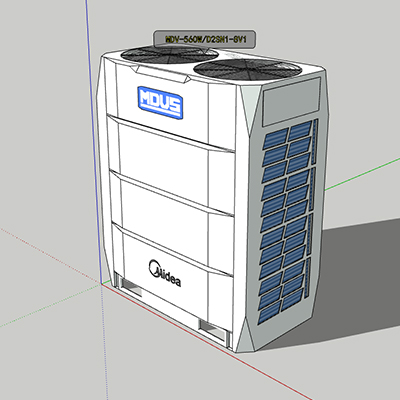
Task: Select the blue MDVS logo badge
Action: (x=160, y=103)
